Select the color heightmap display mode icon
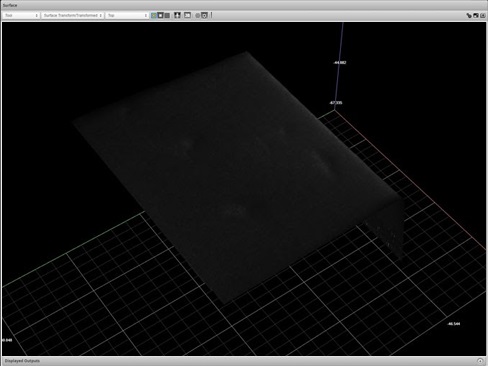 click(154, 15)
